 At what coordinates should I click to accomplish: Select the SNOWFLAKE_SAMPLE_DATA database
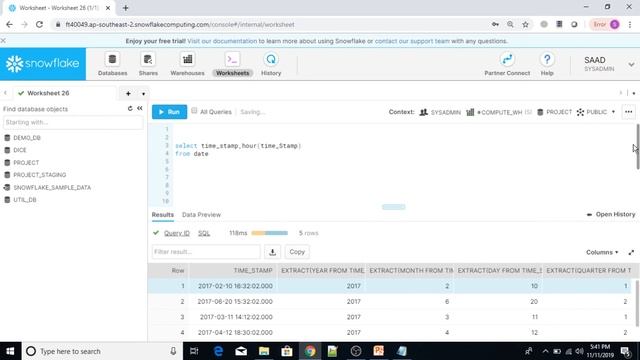pyautogui.click(x=52, y=187)
